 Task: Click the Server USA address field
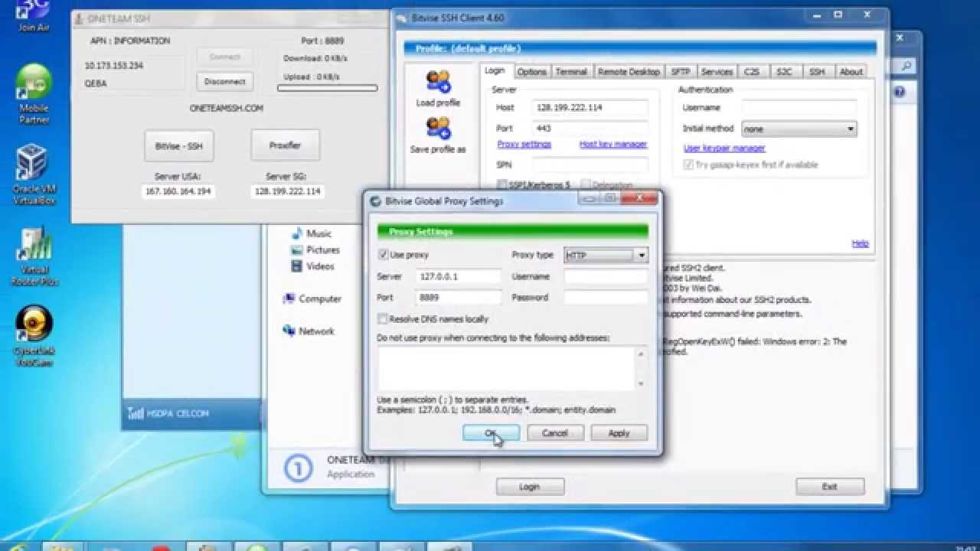pos(178,191)
